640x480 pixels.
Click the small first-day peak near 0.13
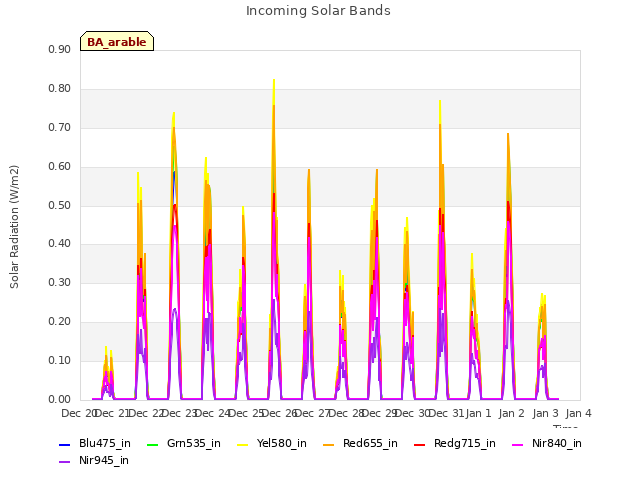(106, 349)
